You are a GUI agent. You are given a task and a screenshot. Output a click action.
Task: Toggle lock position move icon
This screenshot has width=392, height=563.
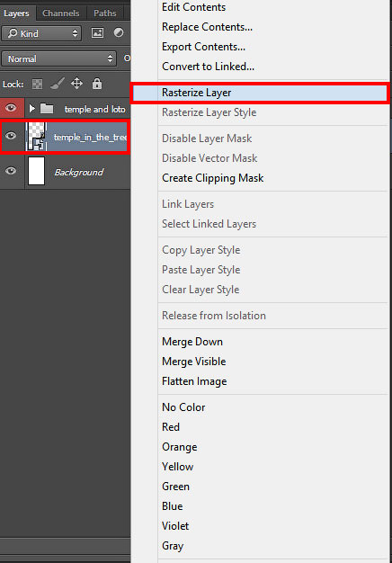pyautogui.click(x=76, y=84)
